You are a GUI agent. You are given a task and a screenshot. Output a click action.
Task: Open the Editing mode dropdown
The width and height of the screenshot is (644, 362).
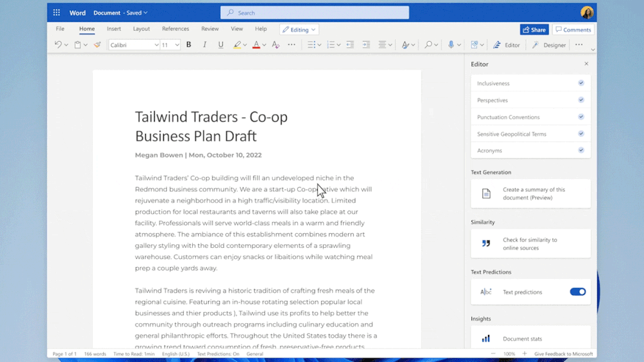(299, 30)
